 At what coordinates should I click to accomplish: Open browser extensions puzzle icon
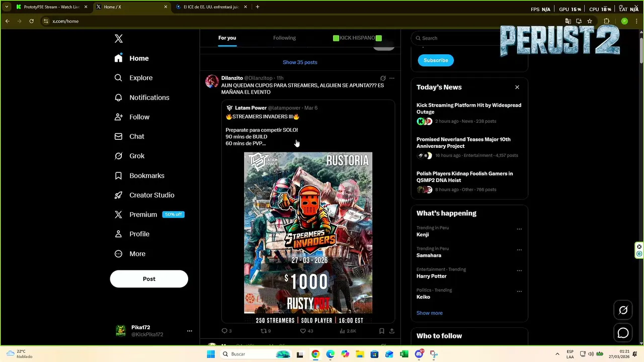pyautogui.click(x=607, y=21)
